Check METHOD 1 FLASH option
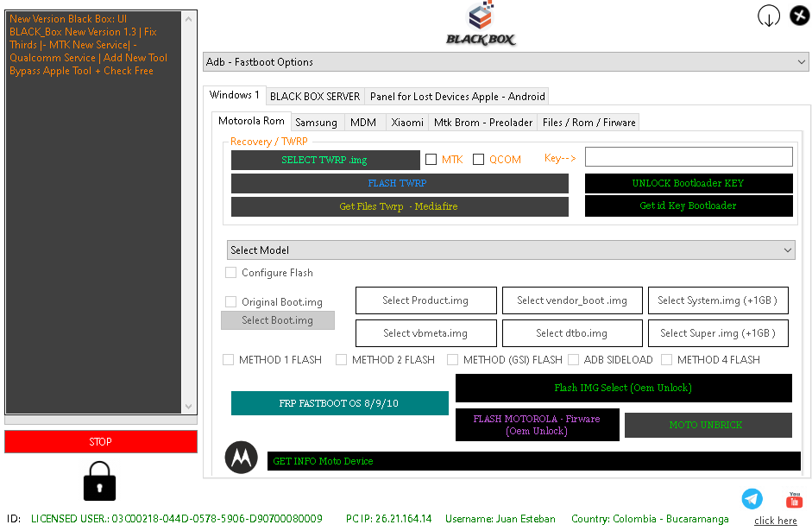The width and height of the screenshot is (812, 531). click(228, 359)
